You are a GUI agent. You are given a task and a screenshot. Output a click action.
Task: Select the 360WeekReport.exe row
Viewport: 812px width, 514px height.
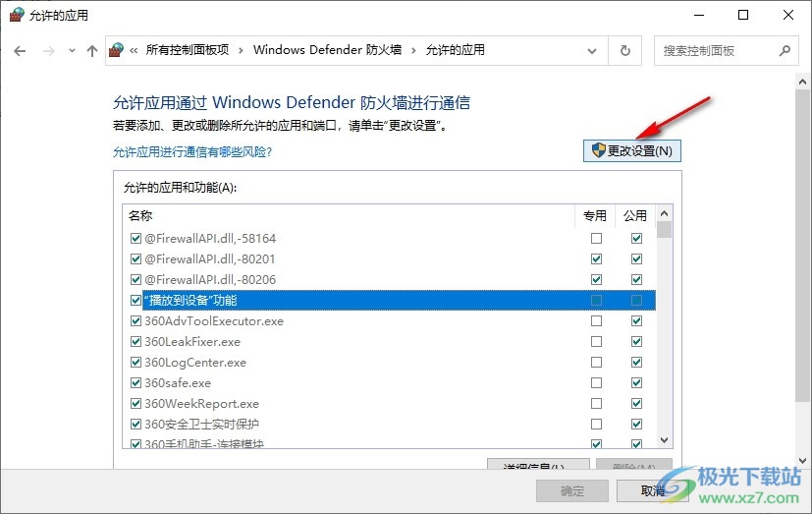click(390, 404)
